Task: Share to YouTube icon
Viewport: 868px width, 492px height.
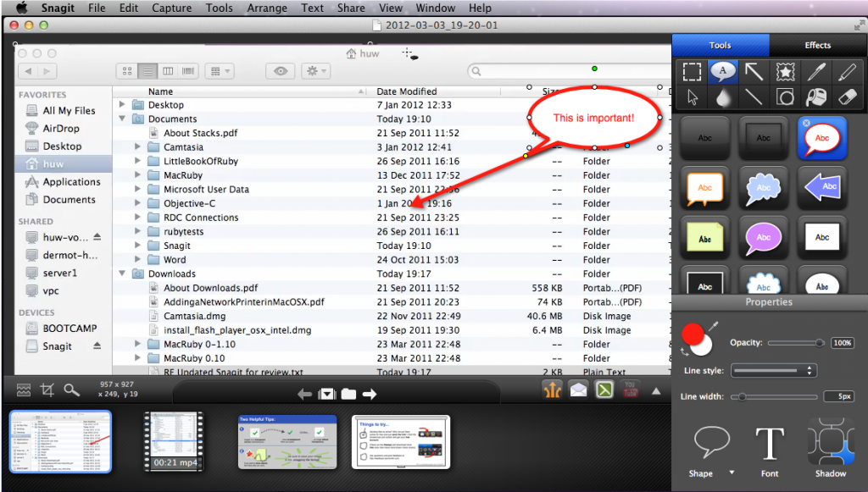Action: click(630, 390)
